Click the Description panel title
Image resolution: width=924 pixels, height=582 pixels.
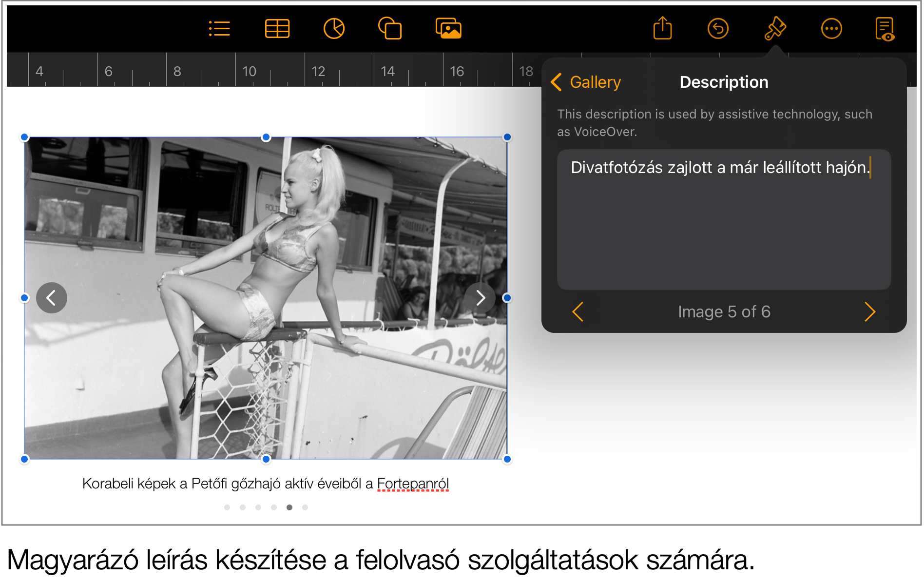click(724, 82)
